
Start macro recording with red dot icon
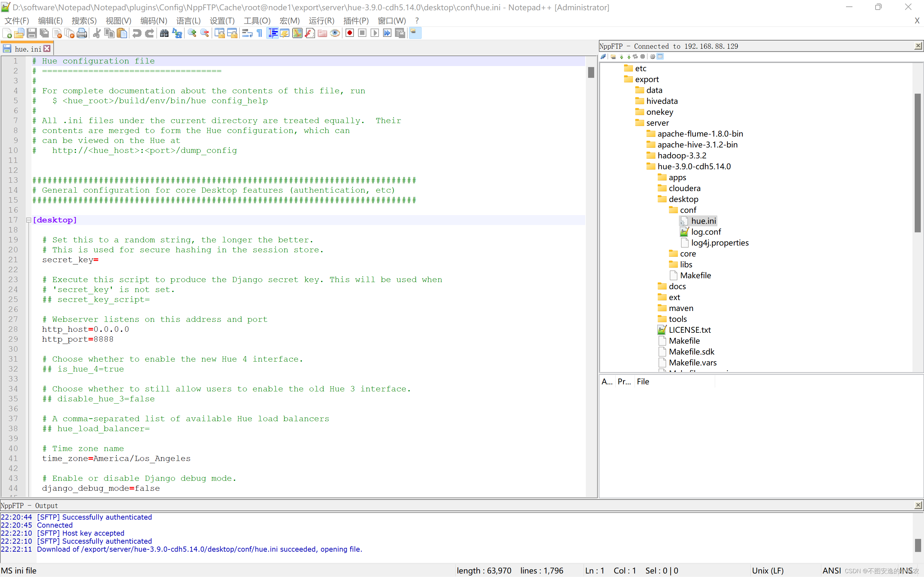(x=349, y=34)
